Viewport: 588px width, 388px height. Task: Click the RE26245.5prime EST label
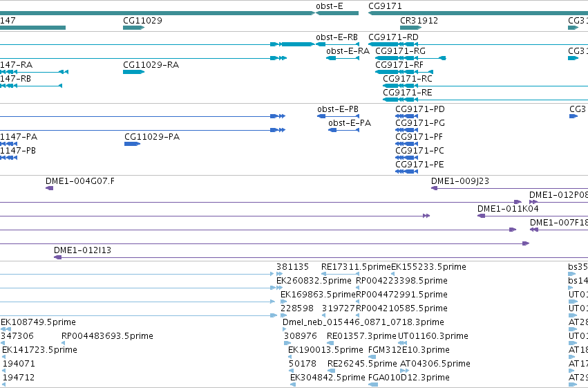(362, 364)
